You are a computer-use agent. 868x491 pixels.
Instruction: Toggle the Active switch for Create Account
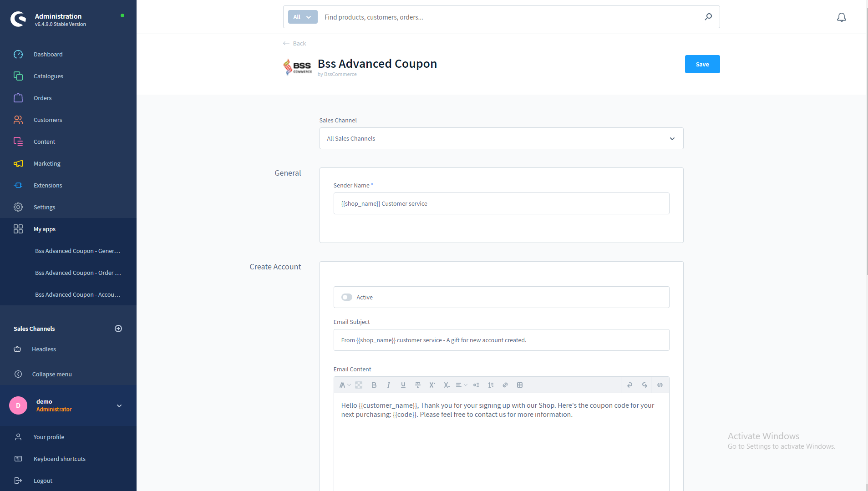(346, 297)
